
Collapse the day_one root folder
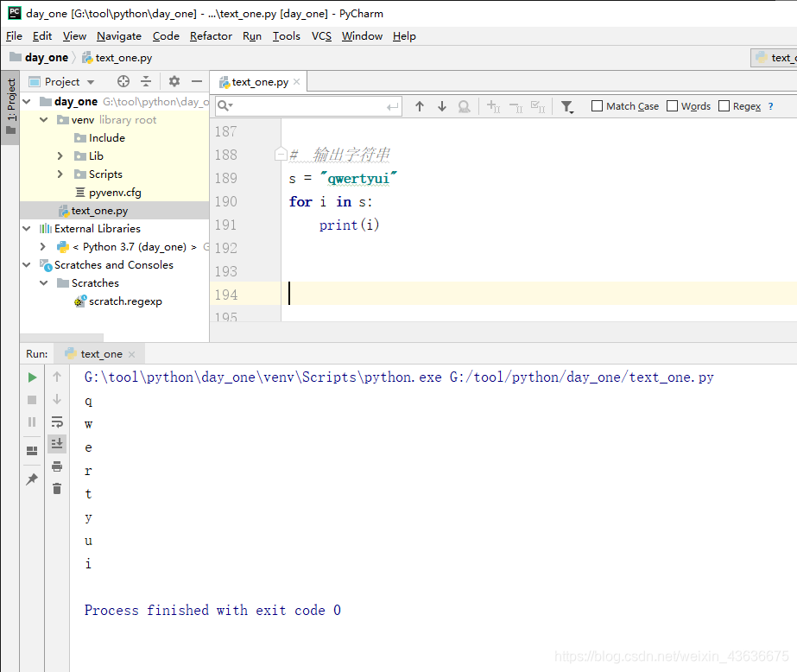[27, 102]
